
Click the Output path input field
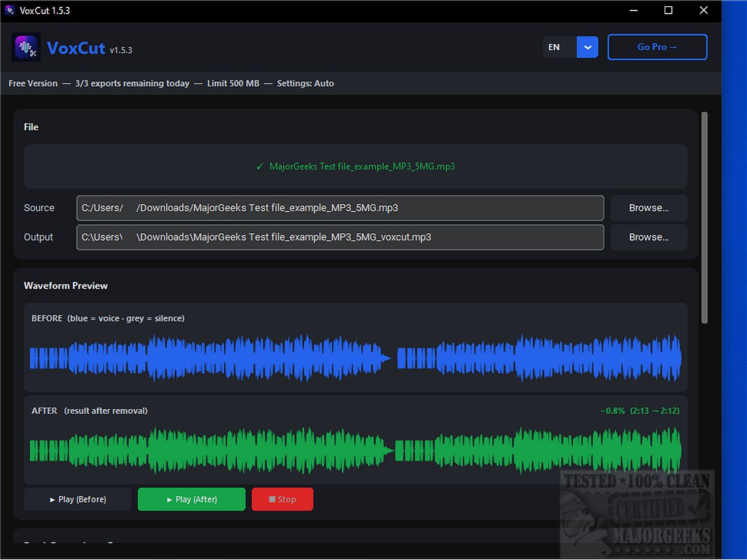(340, 237)
